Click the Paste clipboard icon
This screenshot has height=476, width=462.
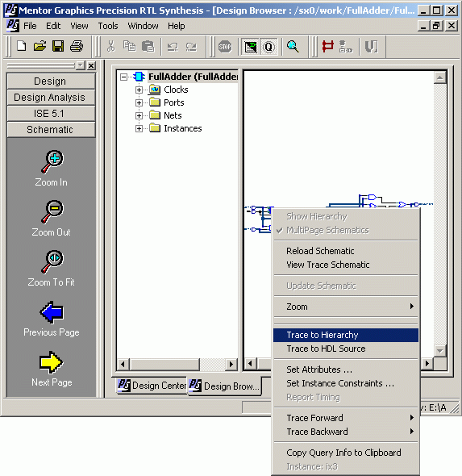click(148, 47)
